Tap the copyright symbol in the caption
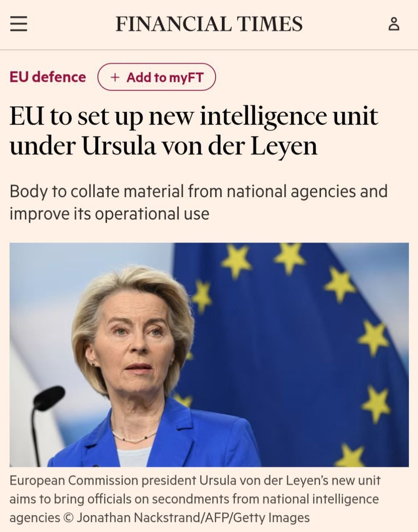 (x=68, y=517)
